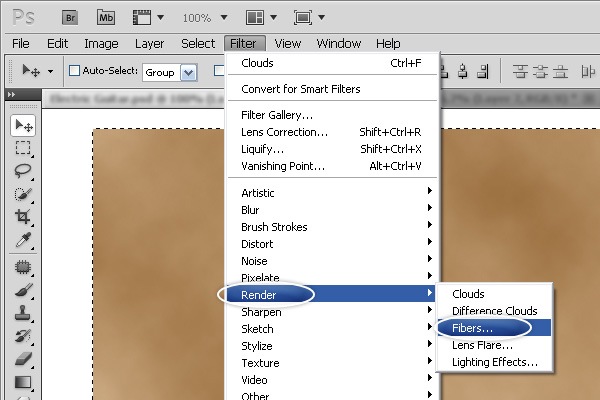Open Screen Mode dropdown arrow
Screen dimensions: 600x400
click(321, 18)
